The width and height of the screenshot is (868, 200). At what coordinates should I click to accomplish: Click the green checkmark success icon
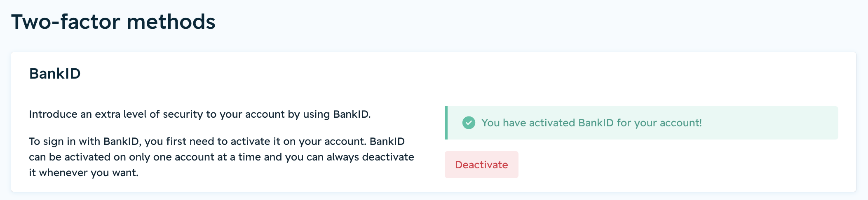click(469, 123)
